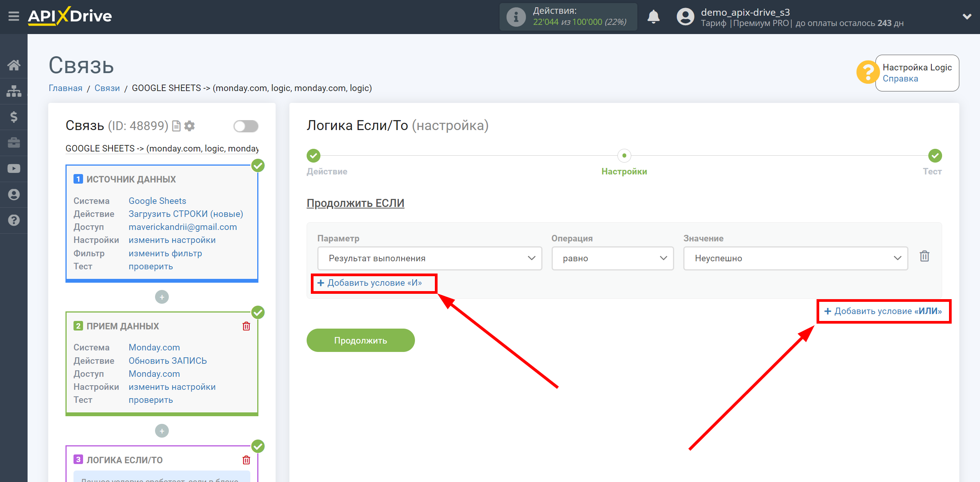Image resolution: width=980 pixels, height=482 pixels.
Task: Click receiver проверить test link
Action: pyautogui.click(x=150, y=400)
